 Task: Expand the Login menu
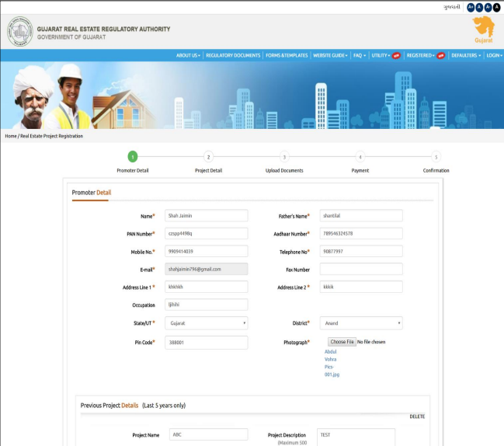(494, 55)
